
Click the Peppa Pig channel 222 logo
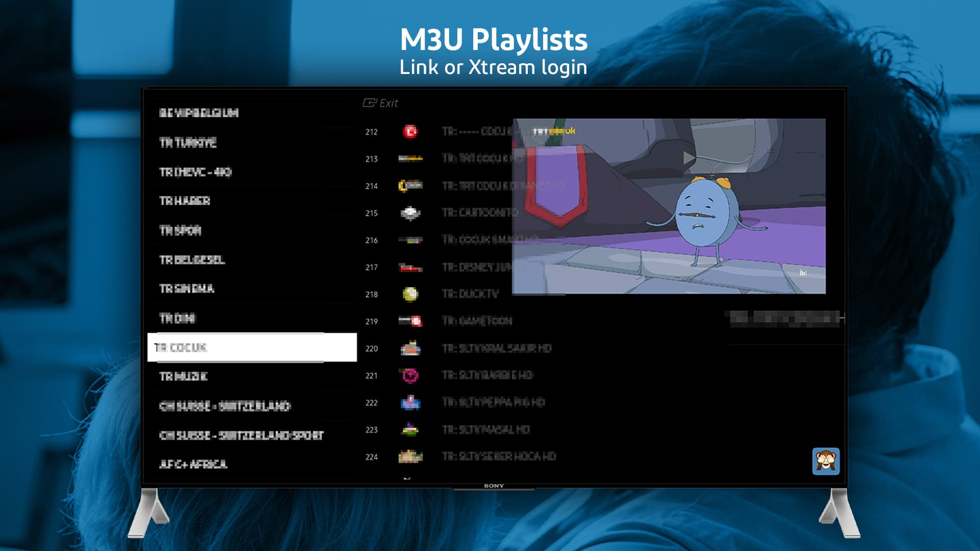(411, 403)
